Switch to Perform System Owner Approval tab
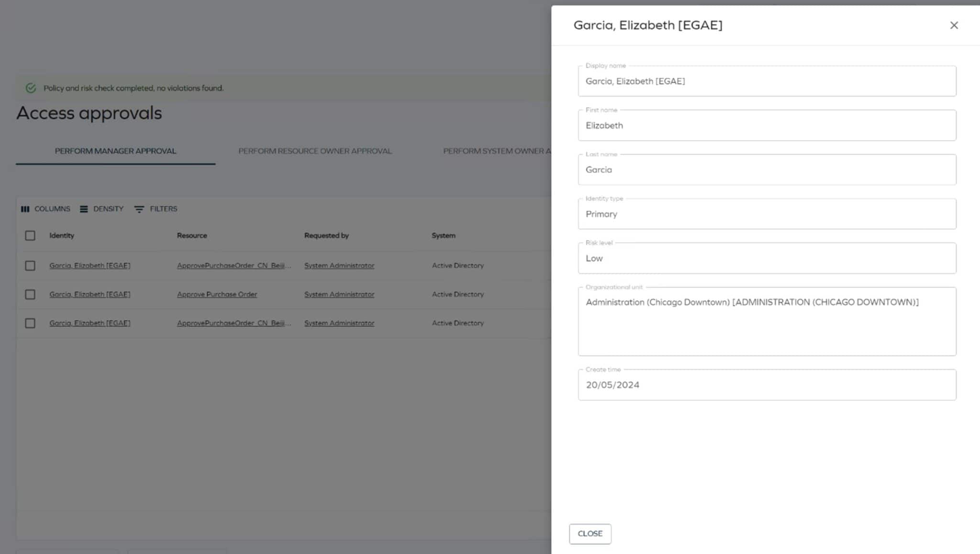This screenshot has width=980, height=554. coord(497,151)
